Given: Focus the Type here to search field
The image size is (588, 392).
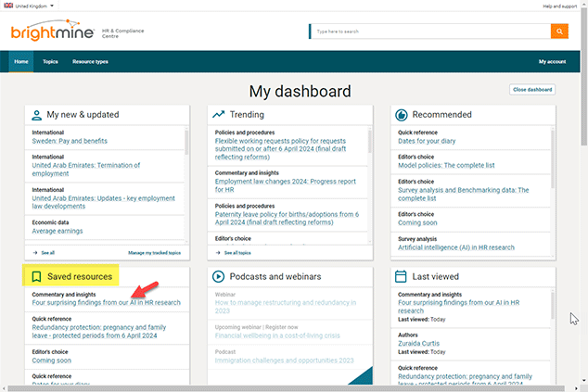Looking at the screenshot, I should (430, 32).
